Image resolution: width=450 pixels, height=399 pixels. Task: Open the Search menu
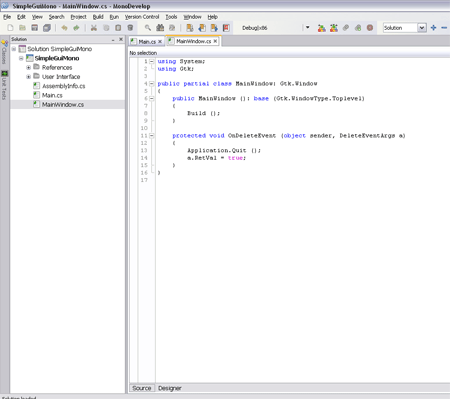(x=56, y=17)
